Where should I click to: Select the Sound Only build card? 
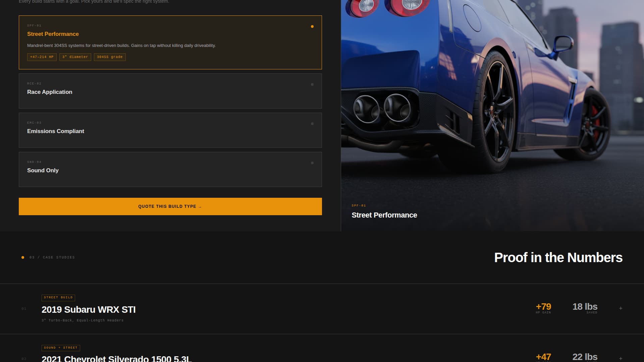pyautogui.click(x=170, y=170)
